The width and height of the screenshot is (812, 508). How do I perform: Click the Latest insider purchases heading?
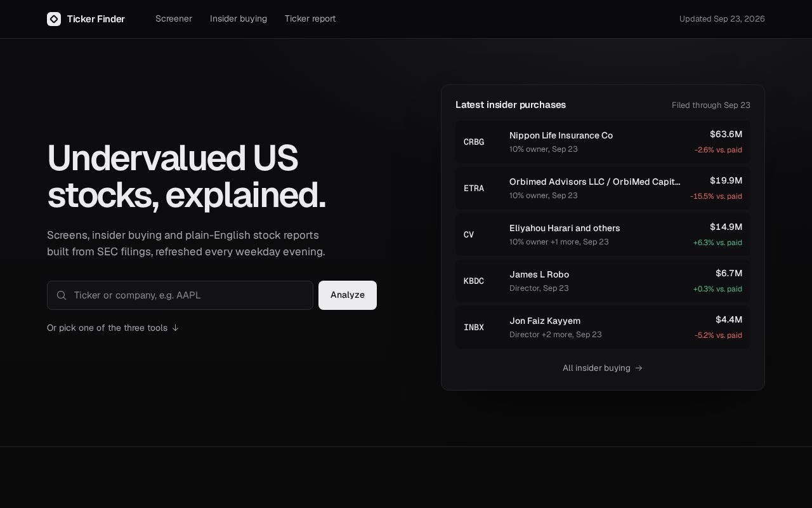pyautogui.click(x=511, y=105)
